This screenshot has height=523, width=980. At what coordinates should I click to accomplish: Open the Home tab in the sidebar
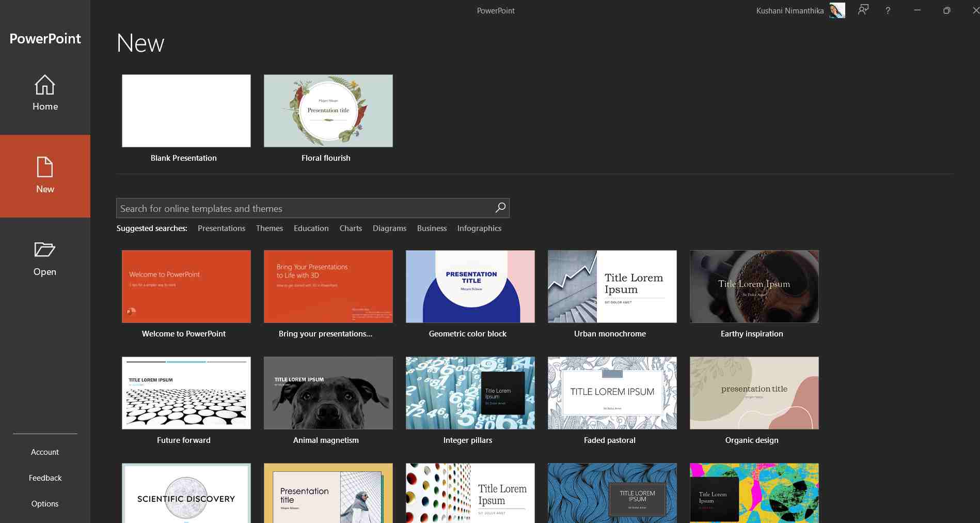pos(45,93)
